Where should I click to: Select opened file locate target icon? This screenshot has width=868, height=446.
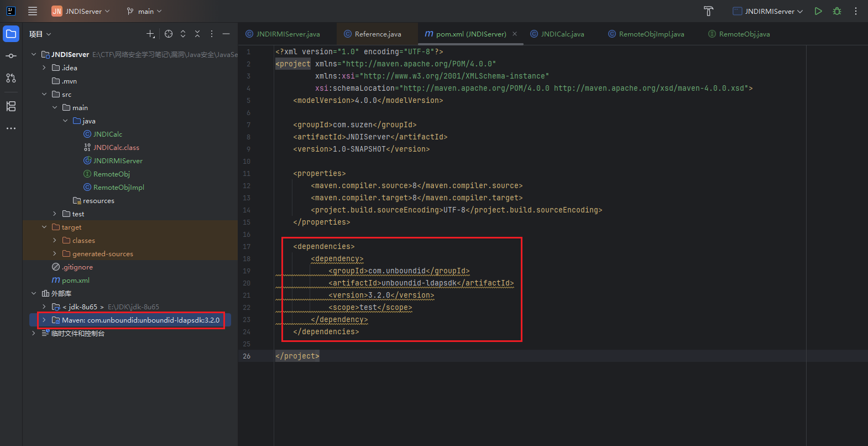point(169,34)
